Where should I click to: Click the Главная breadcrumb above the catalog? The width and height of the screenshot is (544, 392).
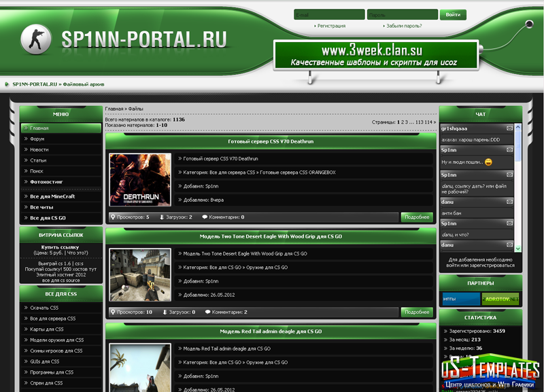tap(114, 109)
